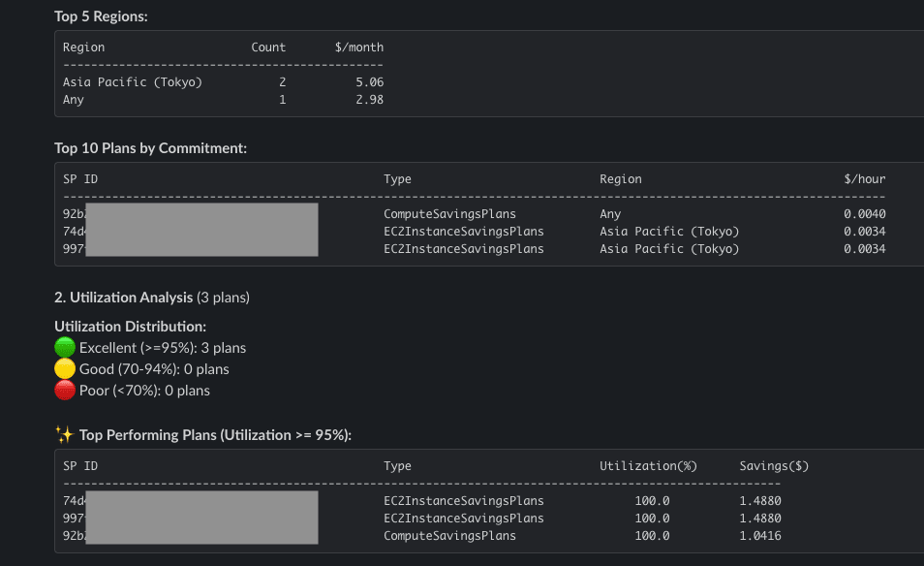This screenshot has width=924, height=566.
Task: Click the 1.0416 savings value
Action: 760,536
